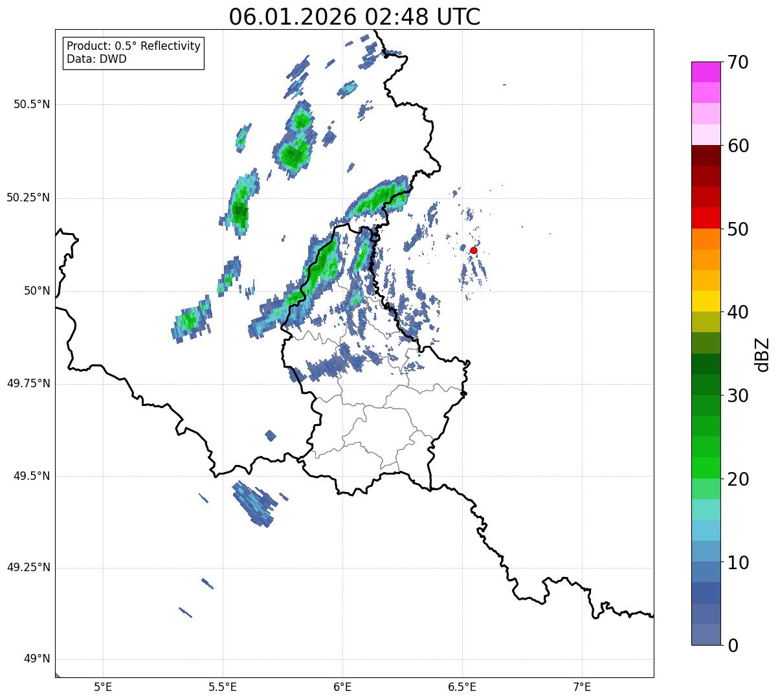Image resolution: width=778 pixels, height=700 pixels.
Task: Click the 6.5°E longitude label
Action: point(462,686)
